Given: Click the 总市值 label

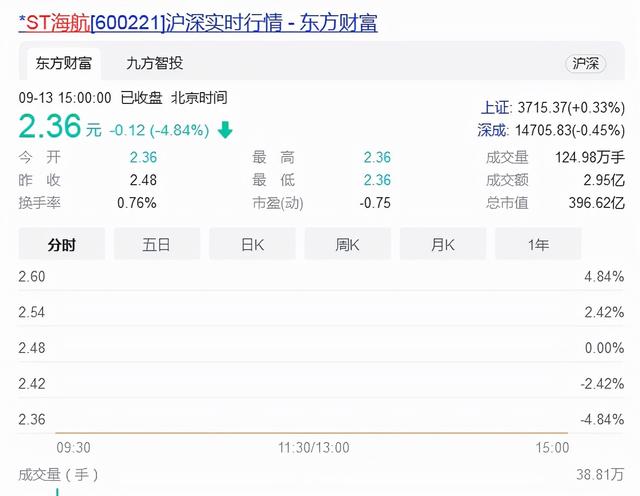Looking at the screenshot, I should pos(507,203).
